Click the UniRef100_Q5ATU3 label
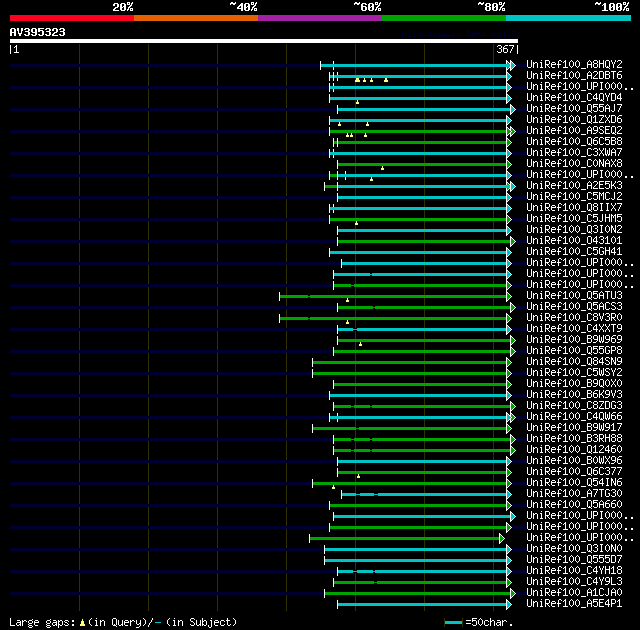The width and height of the screenshot is (640, 630). coord(574,295)
